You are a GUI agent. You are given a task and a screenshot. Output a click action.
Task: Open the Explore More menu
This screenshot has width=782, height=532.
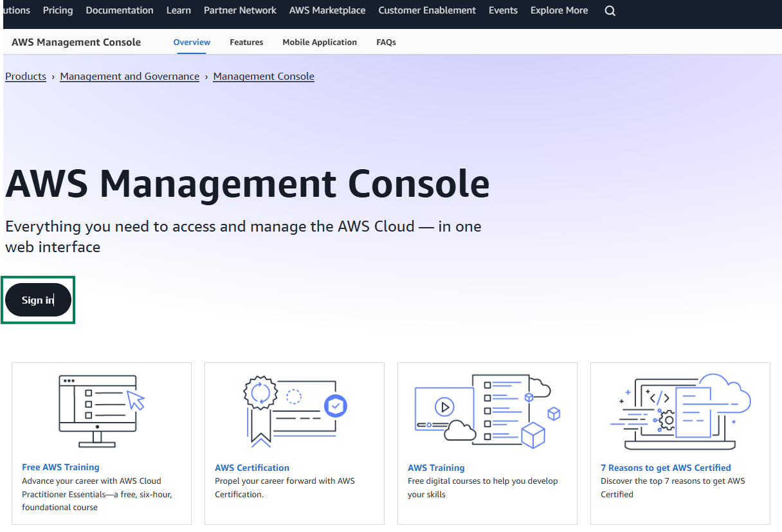559,10
